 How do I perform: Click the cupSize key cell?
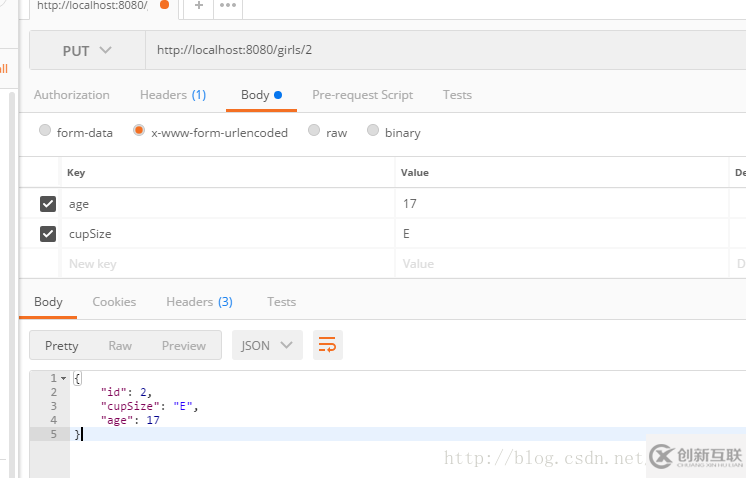(228, 234)
